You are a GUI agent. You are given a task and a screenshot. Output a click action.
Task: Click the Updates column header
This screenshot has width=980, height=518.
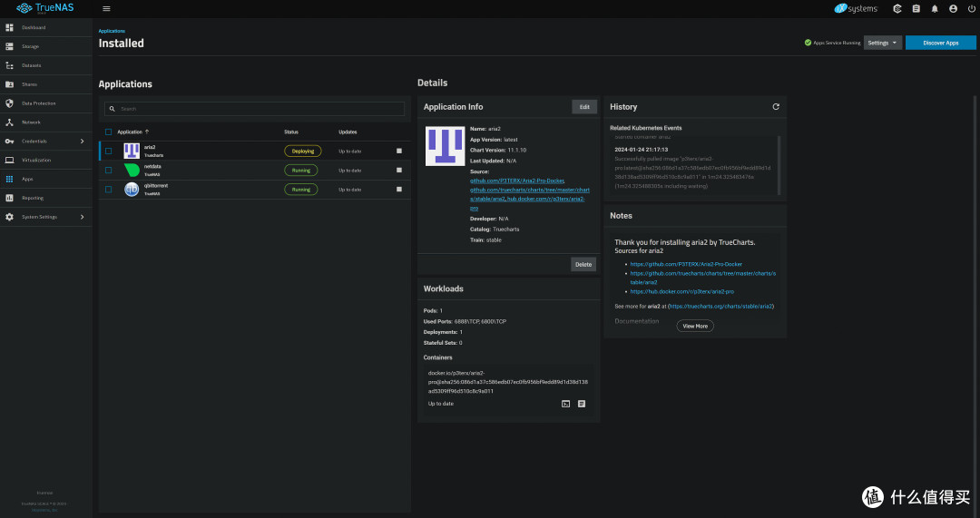click(x=348, y=132)
